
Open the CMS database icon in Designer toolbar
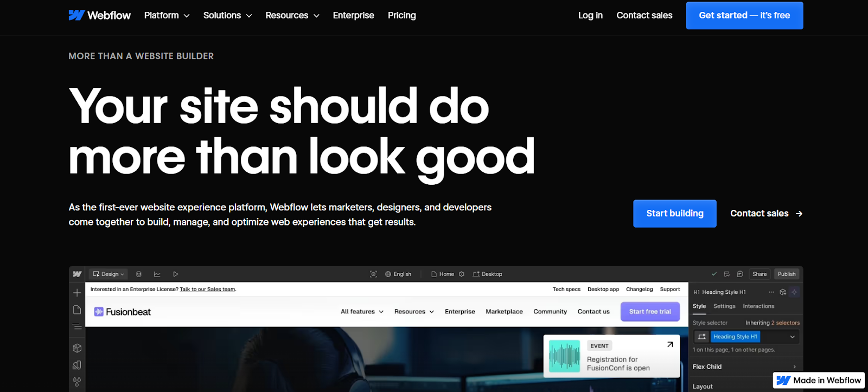139,274
